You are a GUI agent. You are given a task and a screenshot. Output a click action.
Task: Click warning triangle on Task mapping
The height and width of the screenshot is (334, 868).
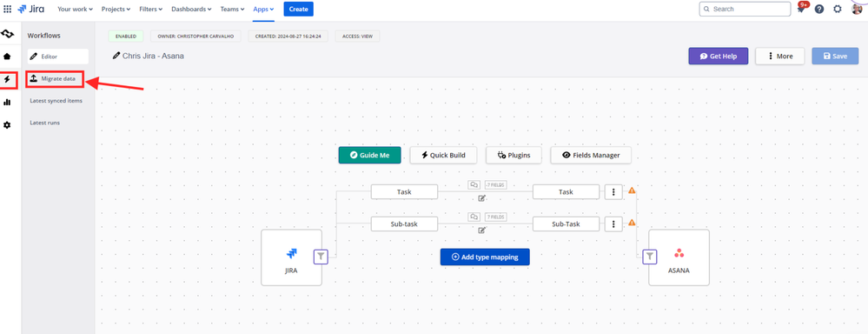pos(632,190)
